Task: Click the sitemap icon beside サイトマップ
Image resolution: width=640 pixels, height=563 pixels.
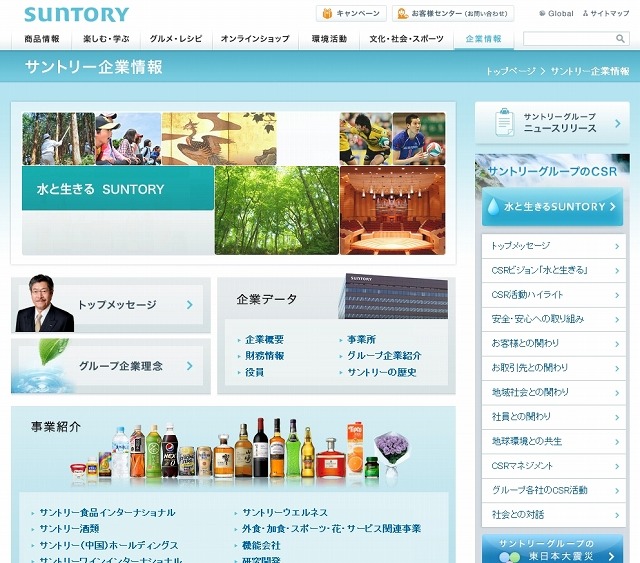Action: (585, 13)
